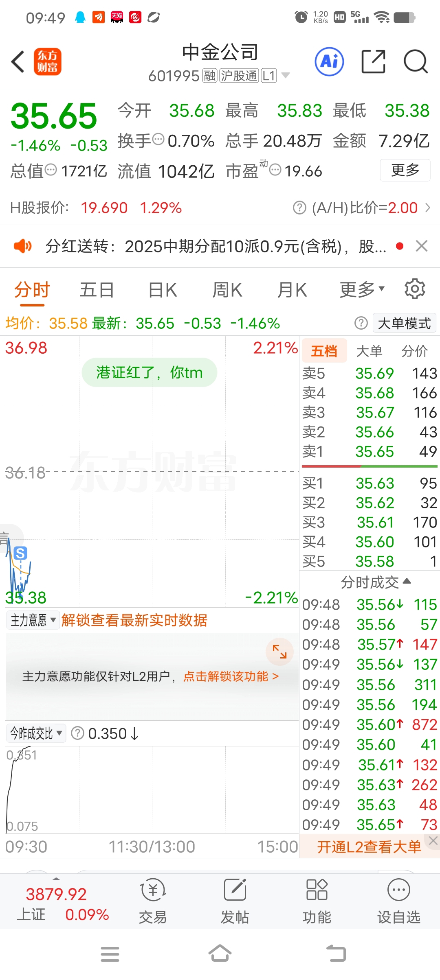The width and height of the screenshot is (440, 980).
Task: Switch to the 周K tab
Action: coord(227,290)
